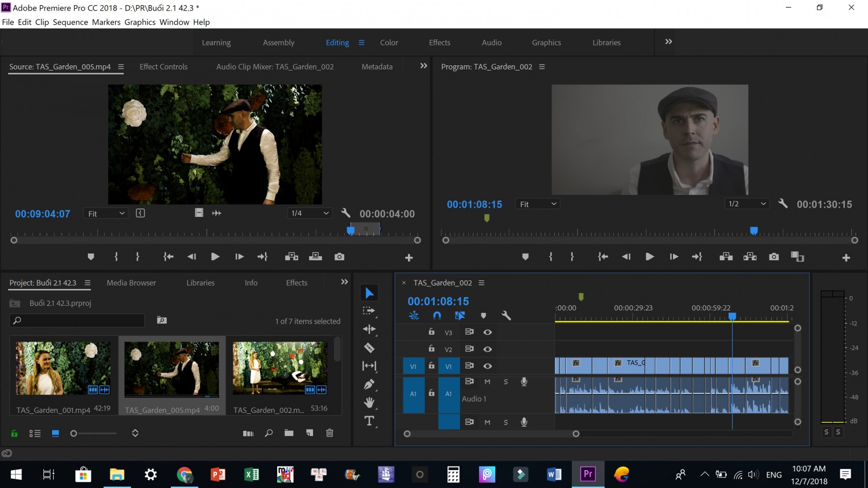Play the Program monitor sequence
Image resolution: width=868 pixels, height=488 pixels.
click(x=650, y=257)
